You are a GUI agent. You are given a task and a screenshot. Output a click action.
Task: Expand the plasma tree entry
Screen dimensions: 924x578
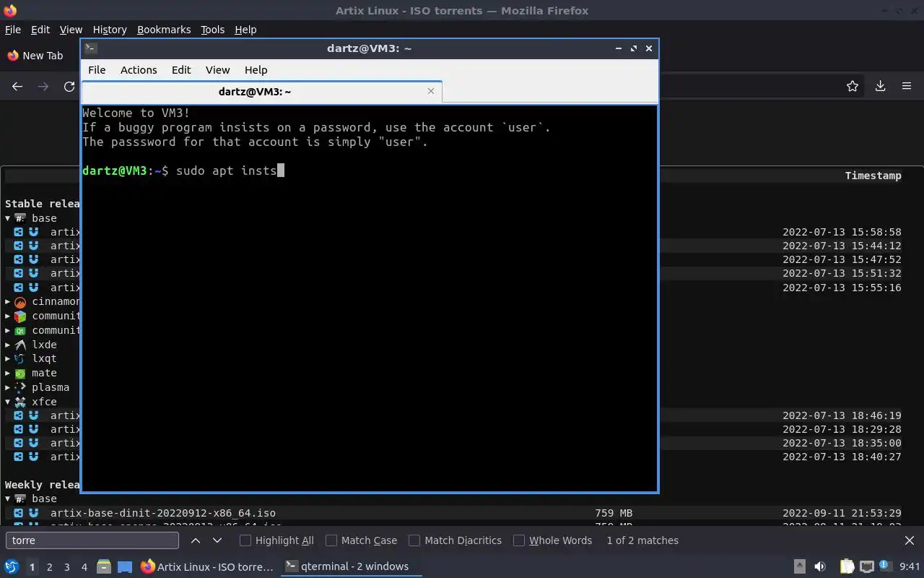[x=8, y=387]
